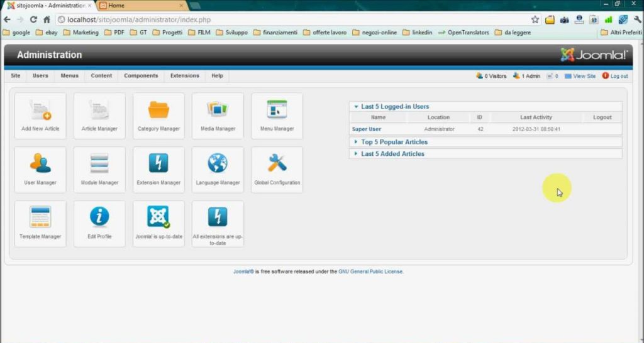644x343 pixels.
Task: Open the Template Manager icon
Action: click(x=40, y=224)
